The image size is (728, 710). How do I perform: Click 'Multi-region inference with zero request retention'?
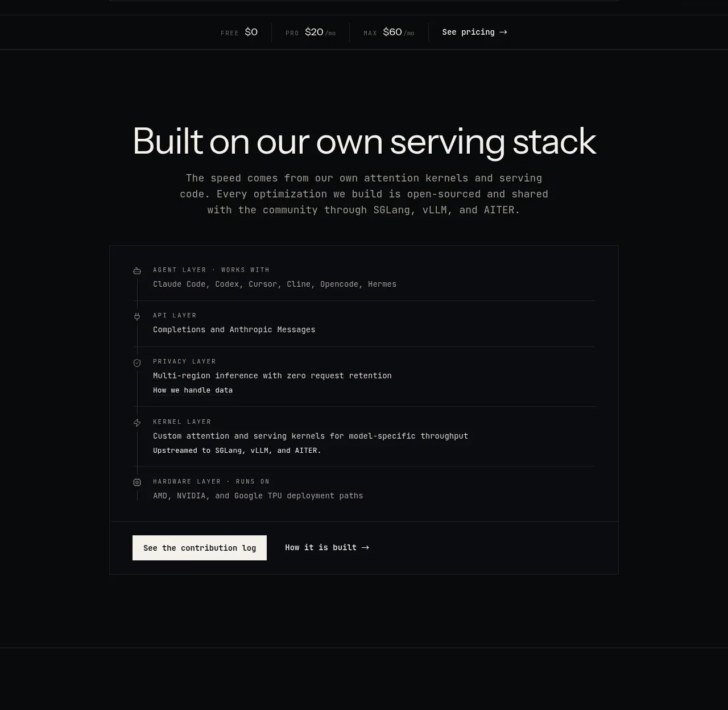click(x=272, y=375)
